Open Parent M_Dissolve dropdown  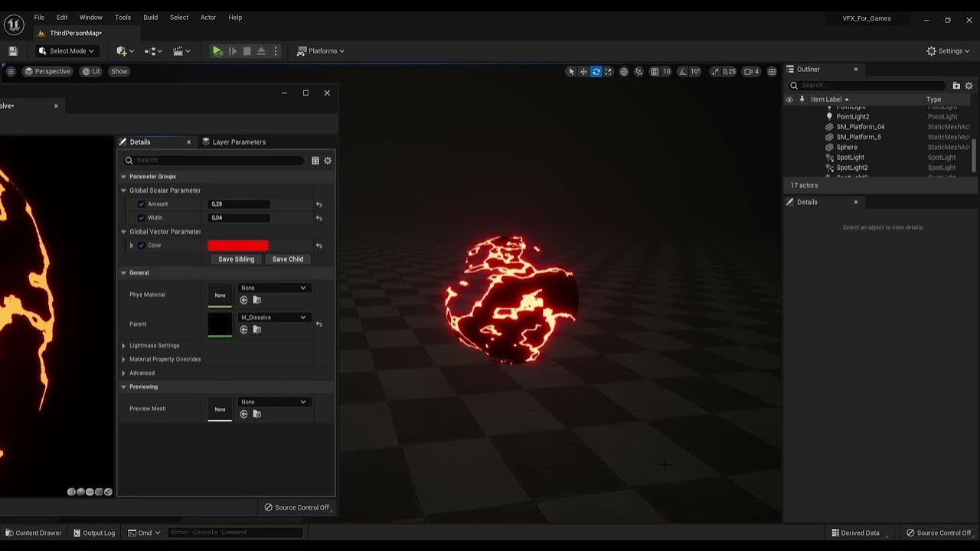(274, 317)
